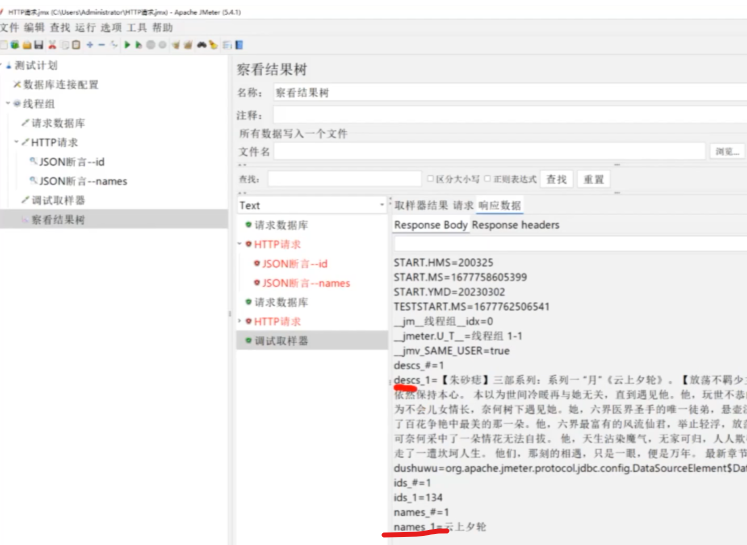Click the Paste clipboard icon

click(x=76, y=45)
